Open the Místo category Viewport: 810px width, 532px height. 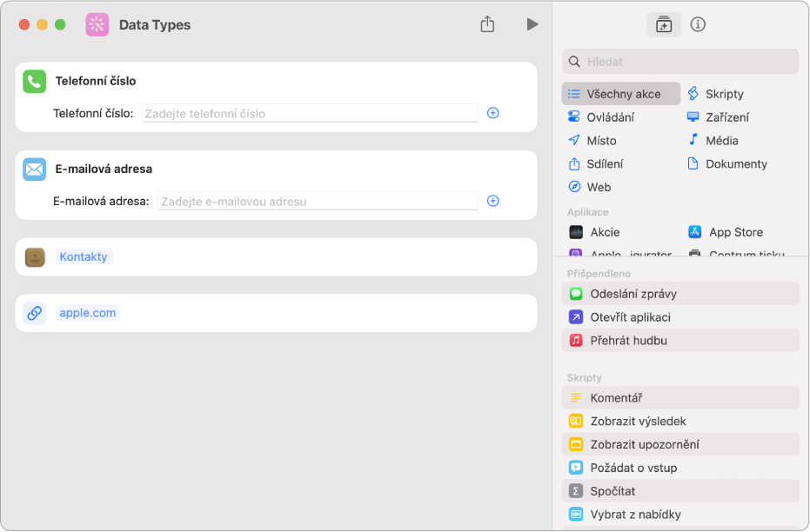coord(592,140)
